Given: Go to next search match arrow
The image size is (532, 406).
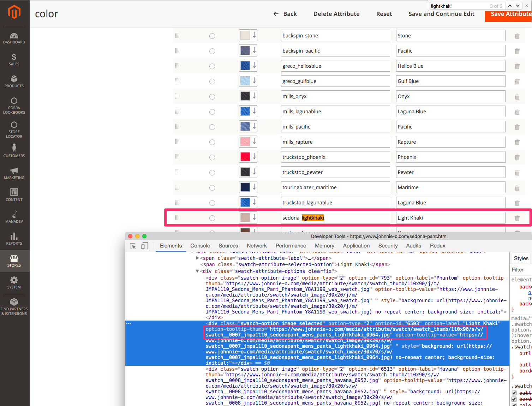Looking at the screenshot, I should pos(518,6).
